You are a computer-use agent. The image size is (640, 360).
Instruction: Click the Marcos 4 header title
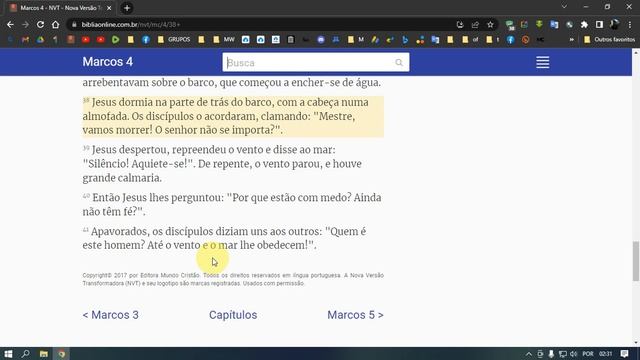[x=107, y=62]
